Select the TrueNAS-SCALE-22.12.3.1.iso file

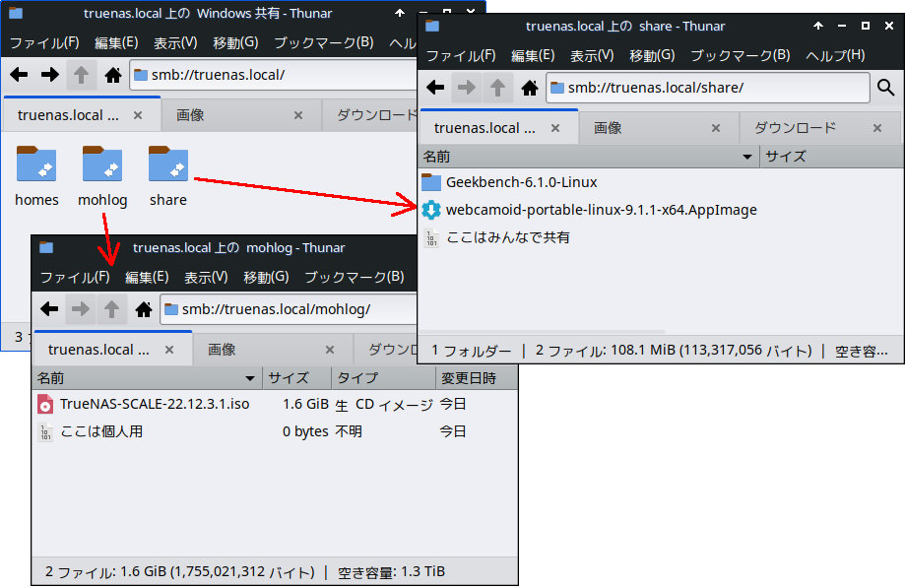(x=143, y=404)
